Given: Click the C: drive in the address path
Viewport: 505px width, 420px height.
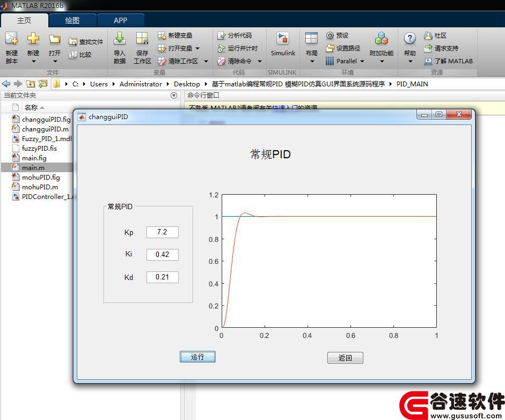Looking at the screenshot, I should tap(75, 84).
